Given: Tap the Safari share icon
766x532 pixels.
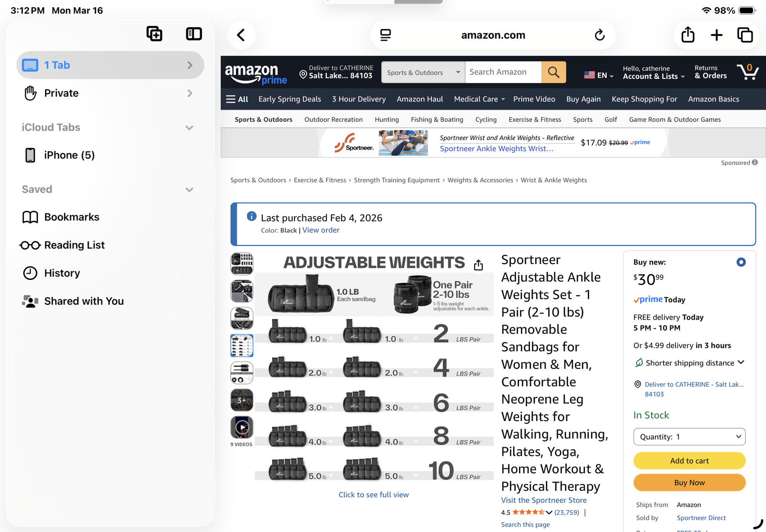Looking at the screenshot, I should 687,35.
